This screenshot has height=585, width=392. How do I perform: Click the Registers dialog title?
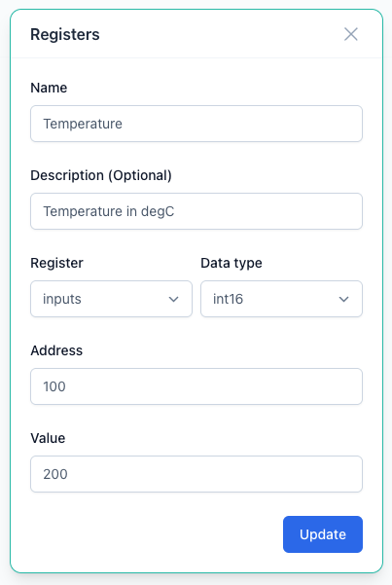coord(65,34)
